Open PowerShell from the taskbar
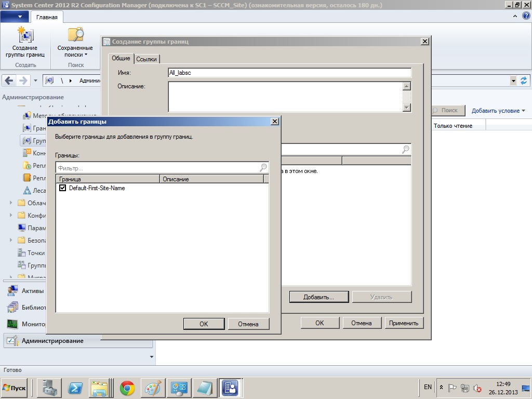Screen dimensions: 532x399 75,389
